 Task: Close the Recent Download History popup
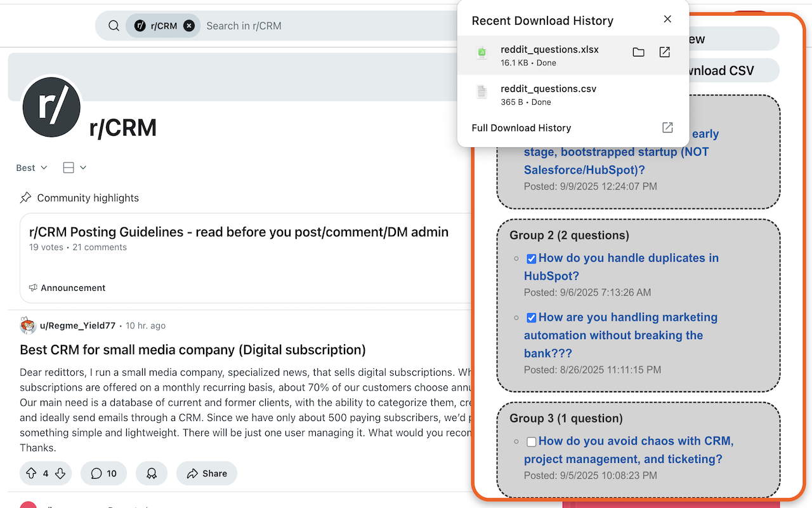tap(667, 20)
